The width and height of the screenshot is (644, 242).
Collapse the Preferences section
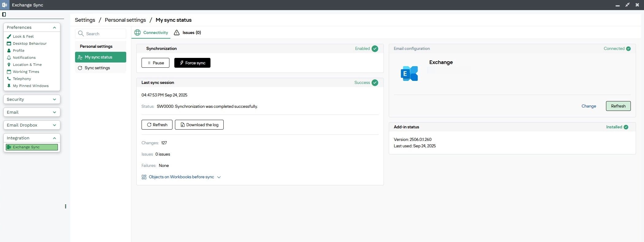pyautogui.click(x=54, y=28)
